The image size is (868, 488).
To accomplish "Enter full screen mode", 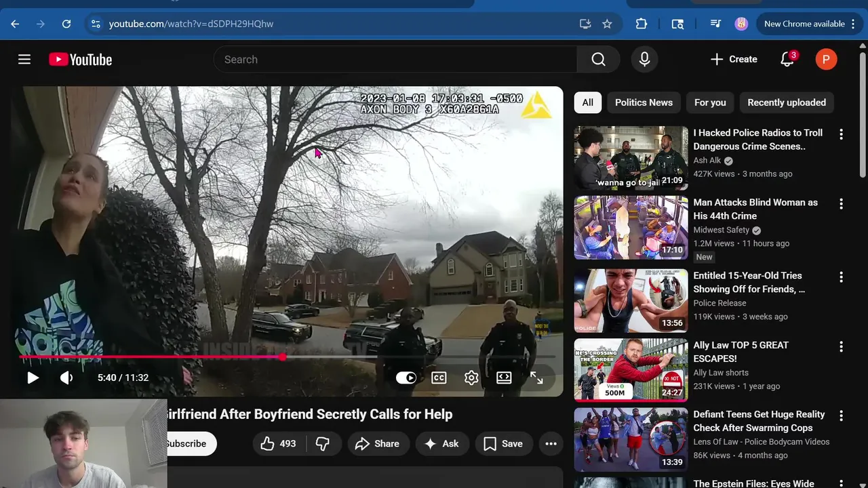I will pos(536,378).
